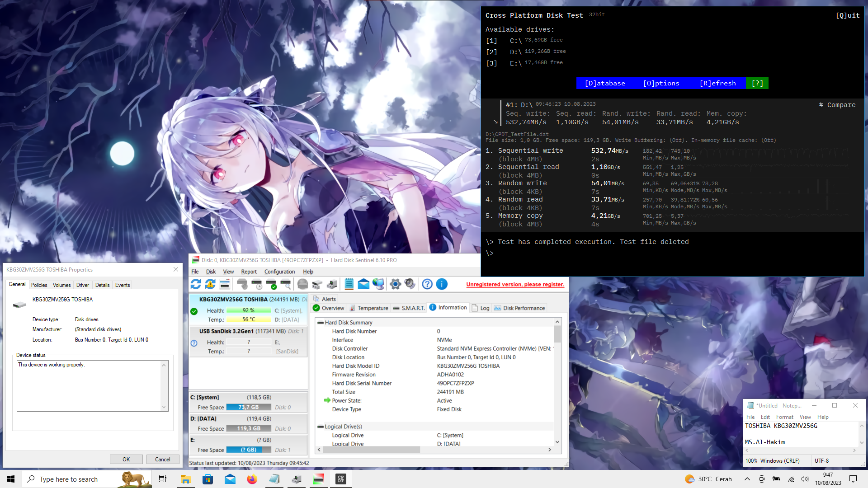Switch to the Temperature tab

click(x=369, y=308)
